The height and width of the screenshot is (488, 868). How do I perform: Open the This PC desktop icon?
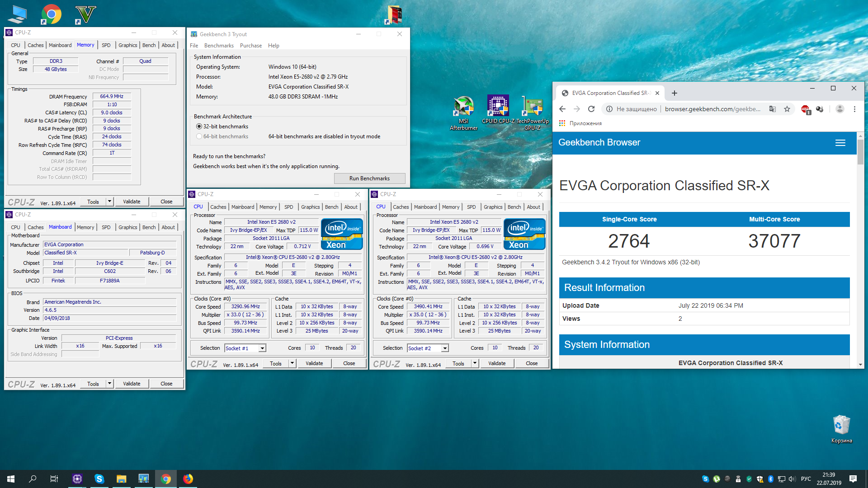[17, 14]
